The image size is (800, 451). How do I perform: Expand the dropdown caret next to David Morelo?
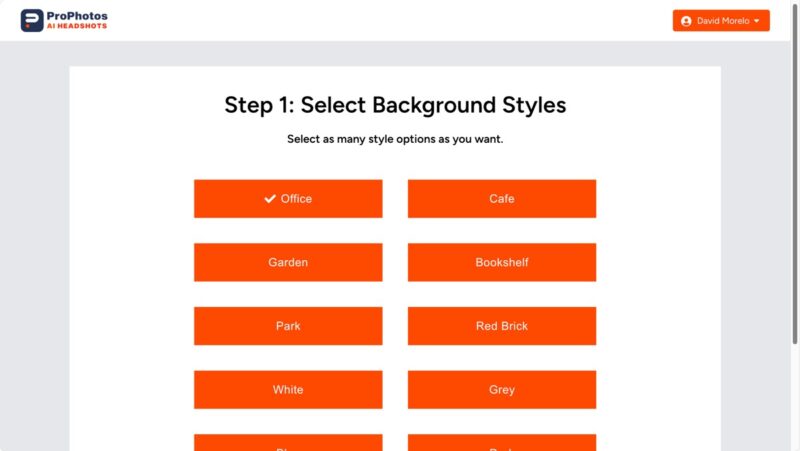pyautogui.click(x=757, y=21)
